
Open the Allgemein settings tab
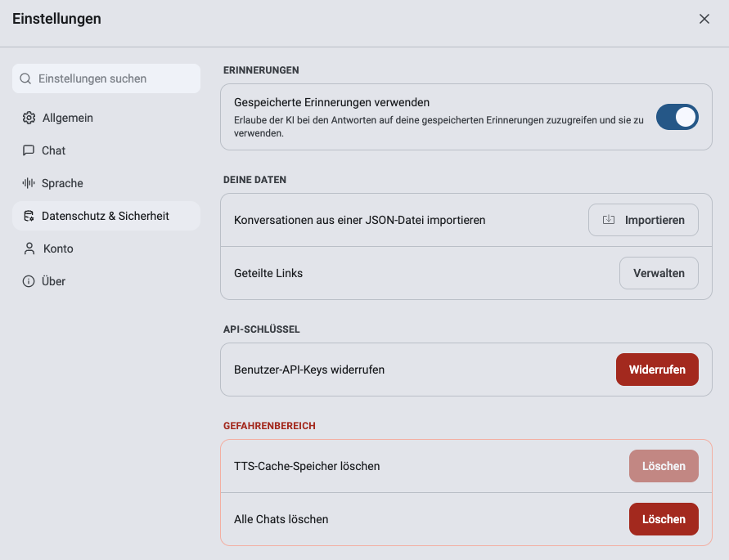click(106, 118)
